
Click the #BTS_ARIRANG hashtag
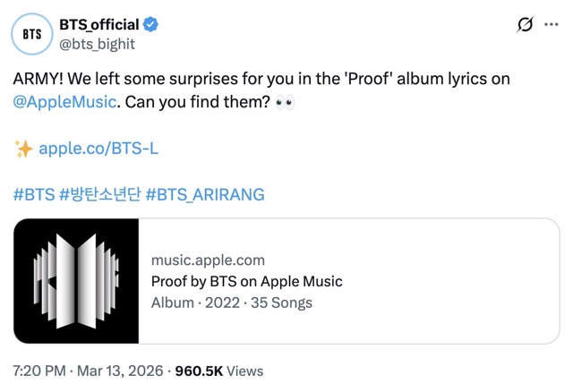[x=205, y=194]
